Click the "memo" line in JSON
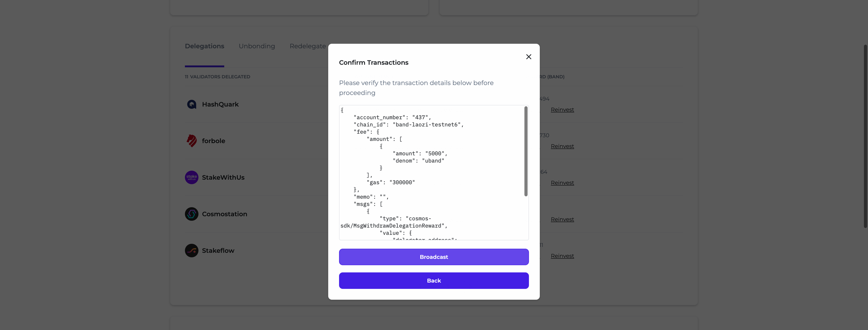The width and height of the screenshot is (868, 330). (x=371, y=197)
